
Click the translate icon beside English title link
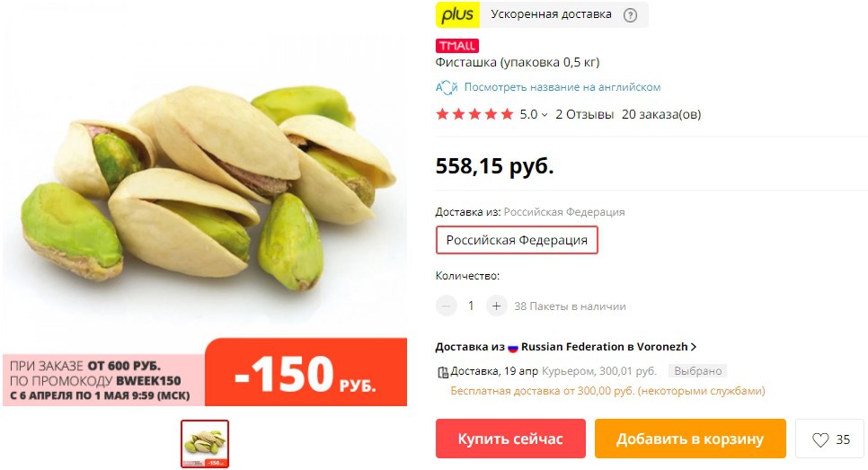447,87
